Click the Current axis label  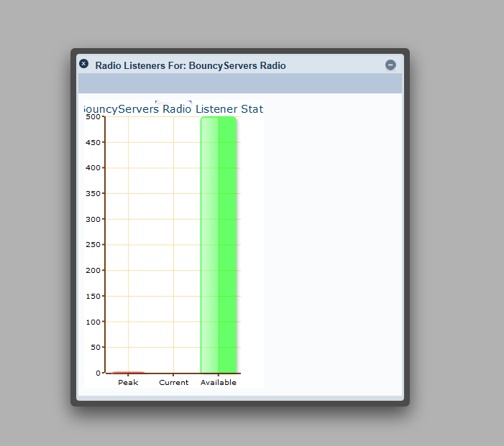click(173, 382)
